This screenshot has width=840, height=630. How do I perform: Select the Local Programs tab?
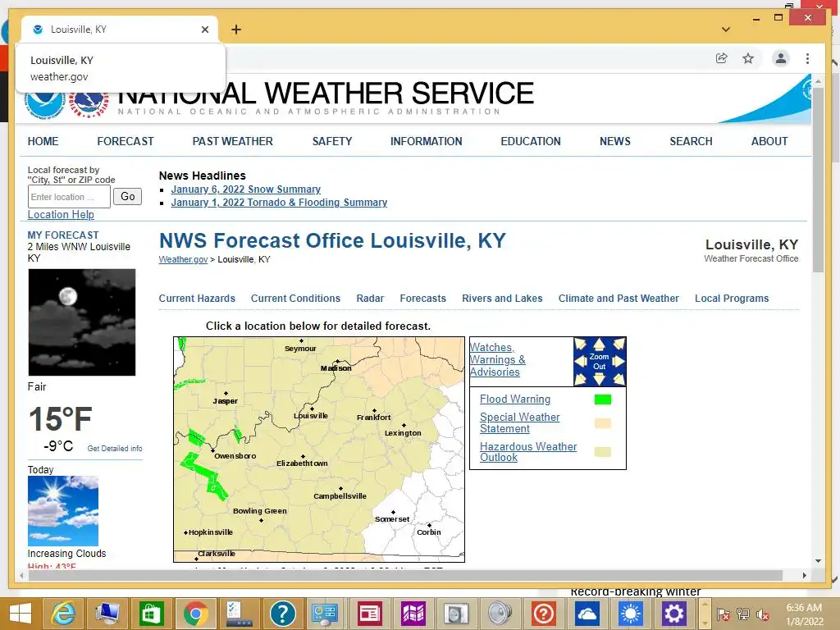pos(731,299)
